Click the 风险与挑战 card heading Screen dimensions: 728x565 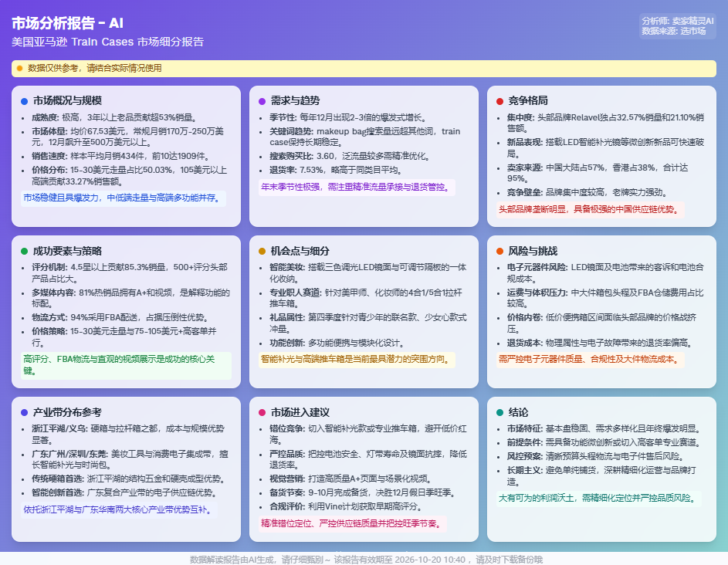click(x=533, y=251)
